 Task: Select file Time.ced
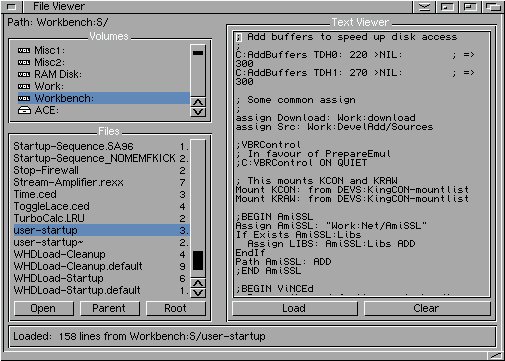pos(101,194)
